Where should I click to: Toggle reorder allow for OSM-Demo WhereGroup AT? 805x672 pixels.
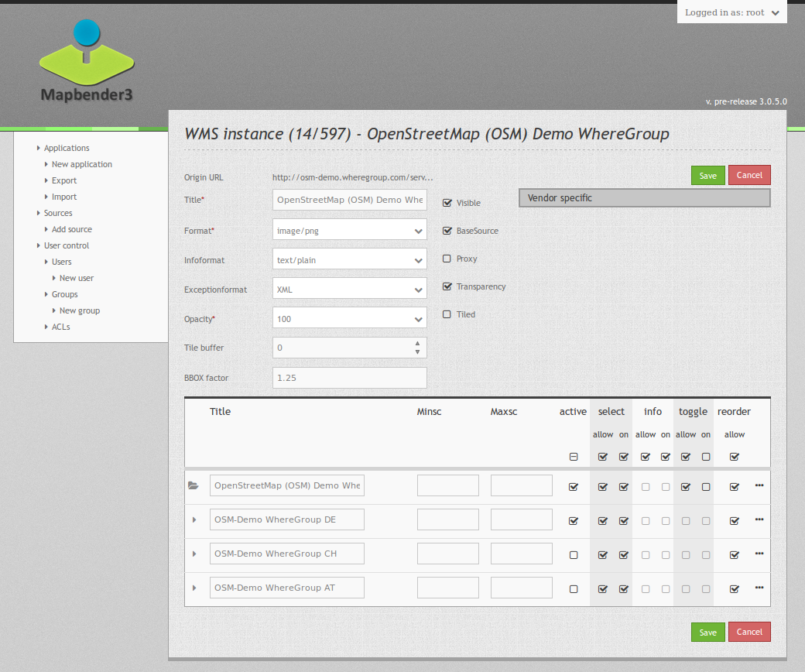tap(734, 589)
